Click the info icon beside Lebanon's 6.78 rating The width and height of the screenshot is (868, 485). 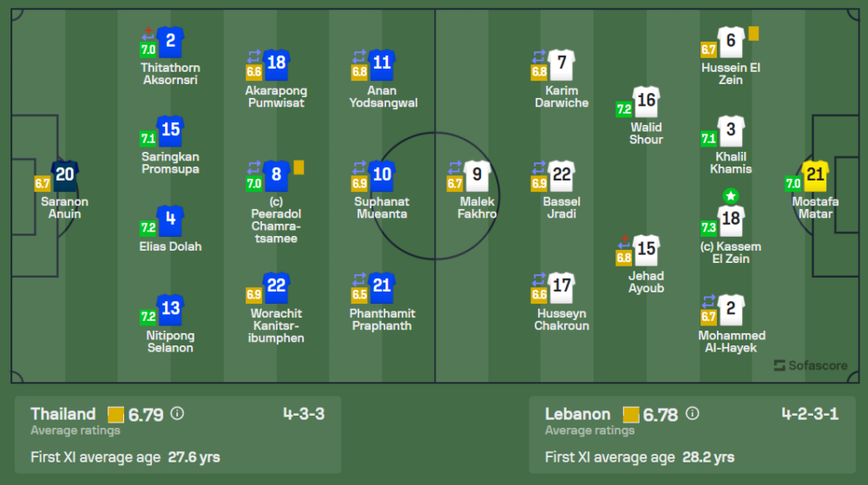pos(693,414)
